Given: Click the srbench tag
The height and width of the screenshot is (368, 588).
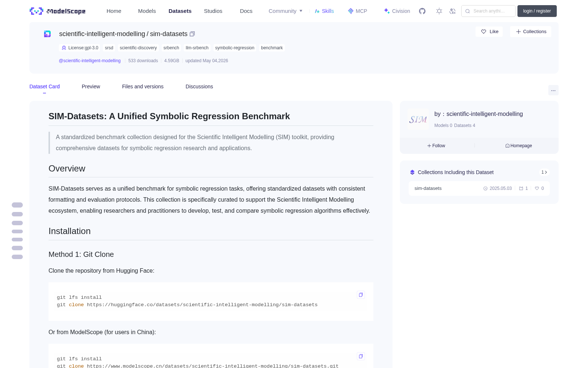Looking at the screenshot, I should [171, 48].
